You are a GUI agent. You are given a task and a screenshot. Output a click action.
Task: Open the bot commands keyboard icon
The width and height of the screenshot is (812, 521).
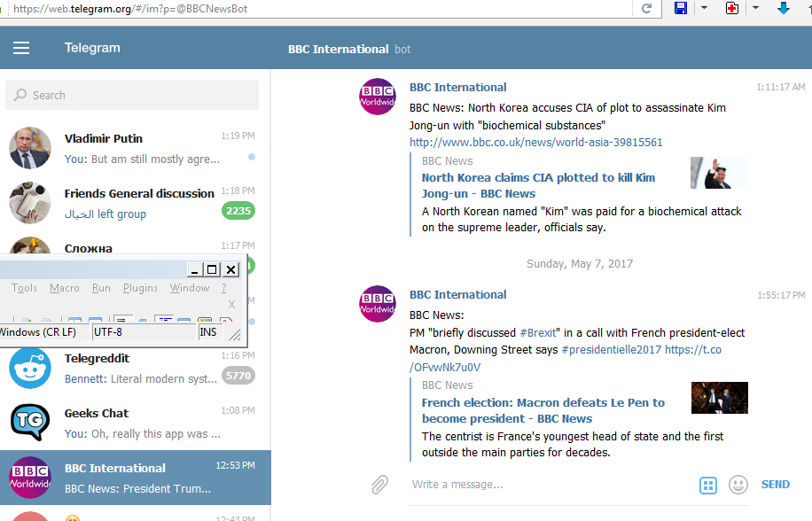tap(708, 486)
